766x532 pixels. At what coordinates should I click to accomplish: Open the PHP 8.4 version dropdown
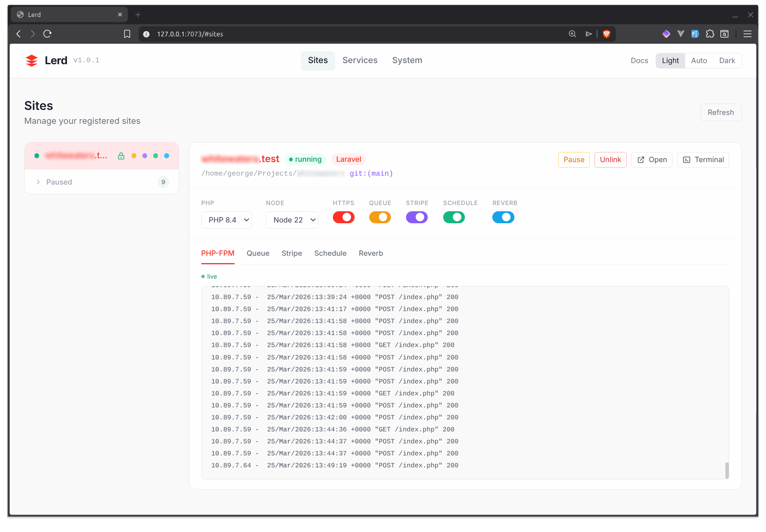point(226,220)
